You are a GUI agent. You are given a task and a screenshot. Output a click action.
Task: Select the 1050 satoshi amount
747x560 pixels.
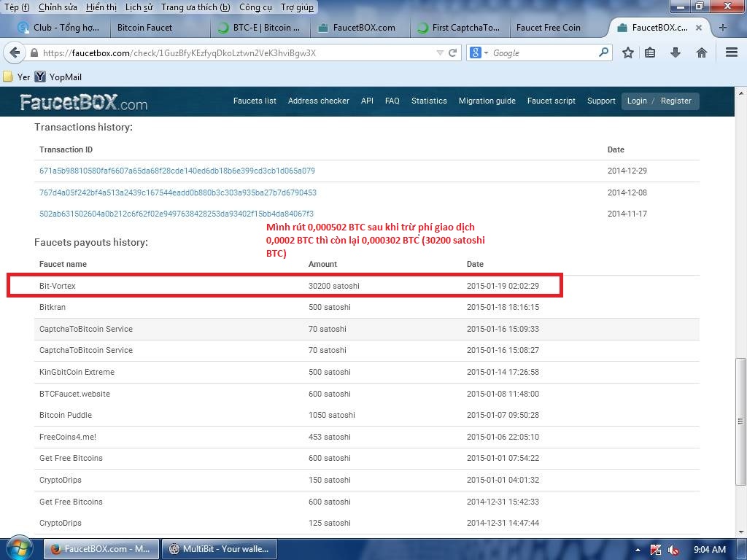332,415
